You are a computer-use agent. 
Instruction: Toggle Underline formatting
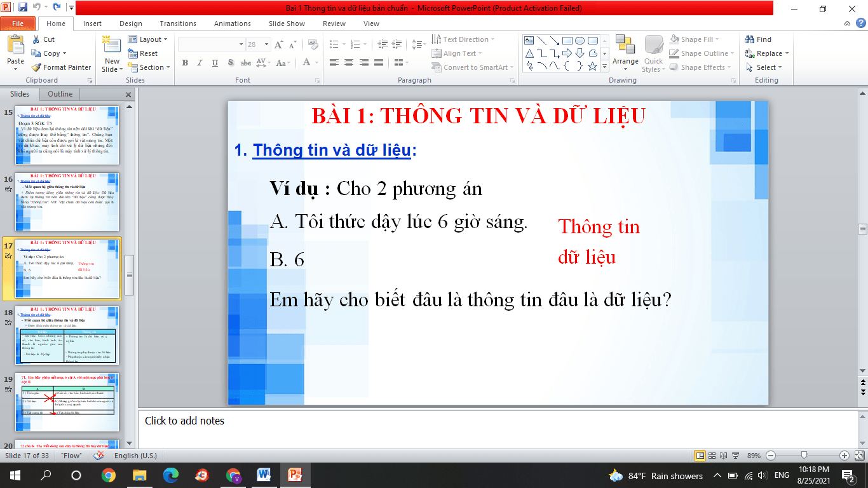click(x=215, y=63)
